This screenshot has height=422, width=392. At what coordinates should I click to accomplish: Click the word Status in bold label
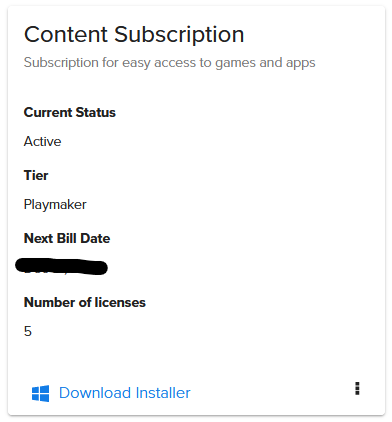pos(96,112)
